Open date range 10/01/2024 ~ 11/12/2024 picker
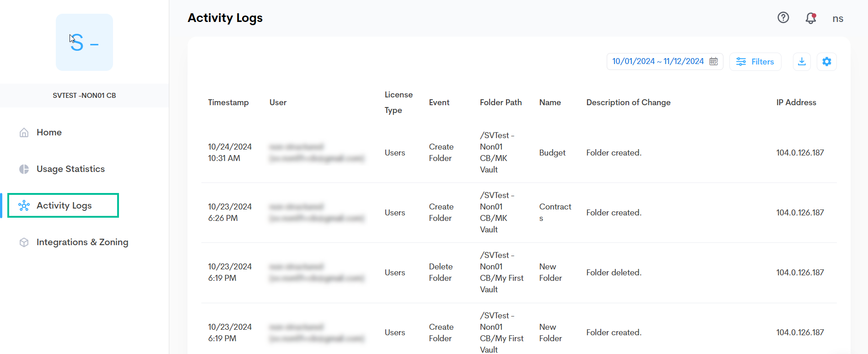This screenshot has height=354, width=868. [x=665, y=61]
